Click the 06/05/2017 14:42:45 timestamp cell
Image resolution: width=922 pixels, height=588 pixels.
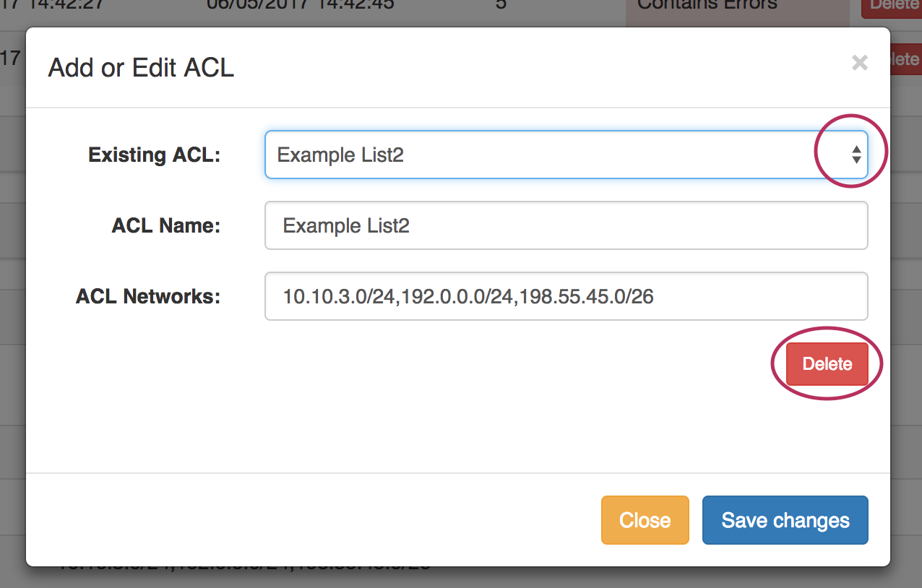[300, 6]
